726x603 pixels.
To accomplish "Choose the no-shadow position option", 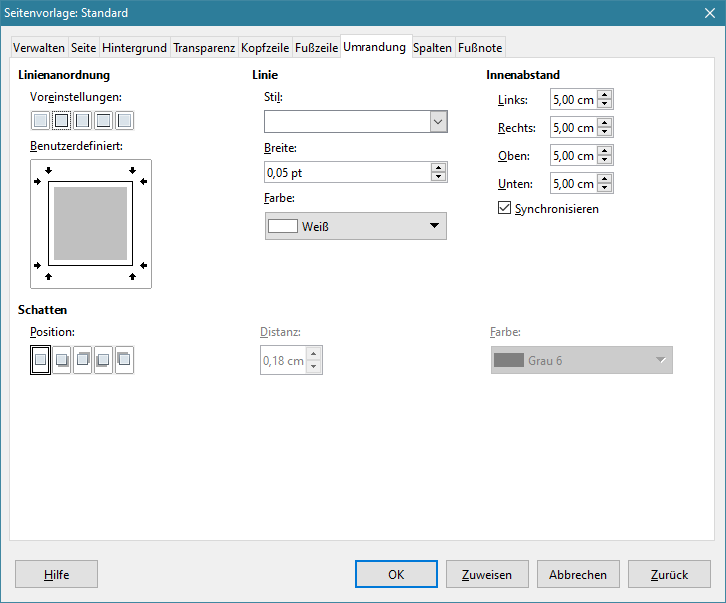I will (40, 360).
